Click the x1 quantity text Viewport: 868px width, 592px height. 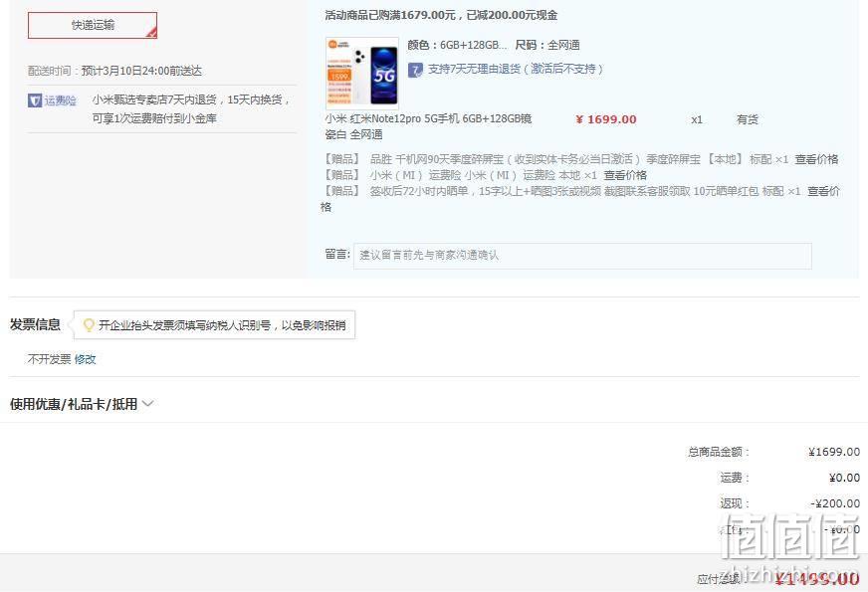pos(697,119)
